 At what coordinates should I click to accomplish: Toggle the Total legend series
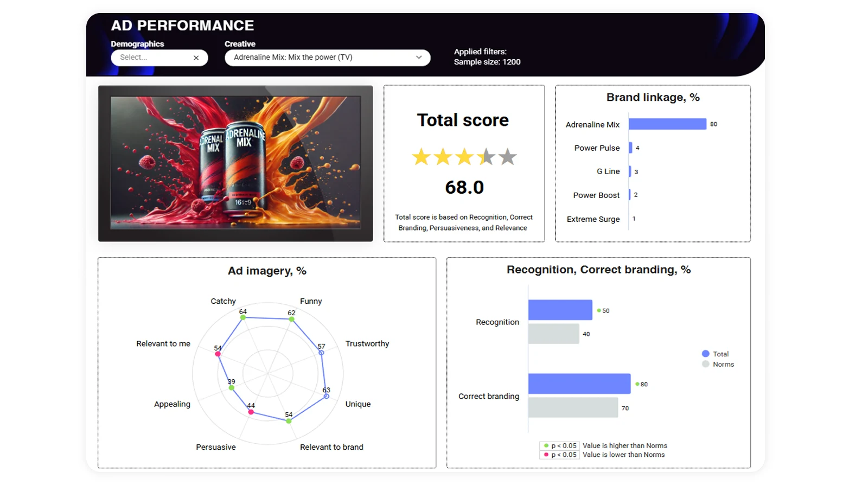(x=715, y=354)
